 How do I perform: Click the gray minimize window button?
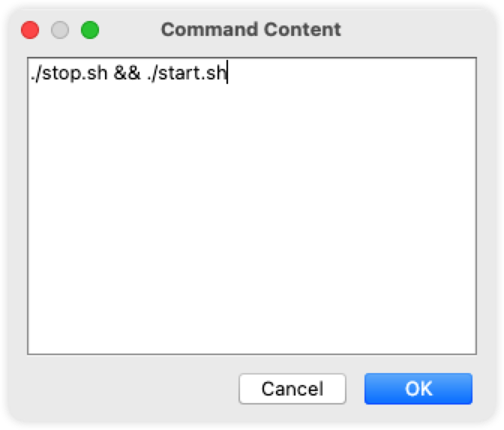tap(60, 30)
